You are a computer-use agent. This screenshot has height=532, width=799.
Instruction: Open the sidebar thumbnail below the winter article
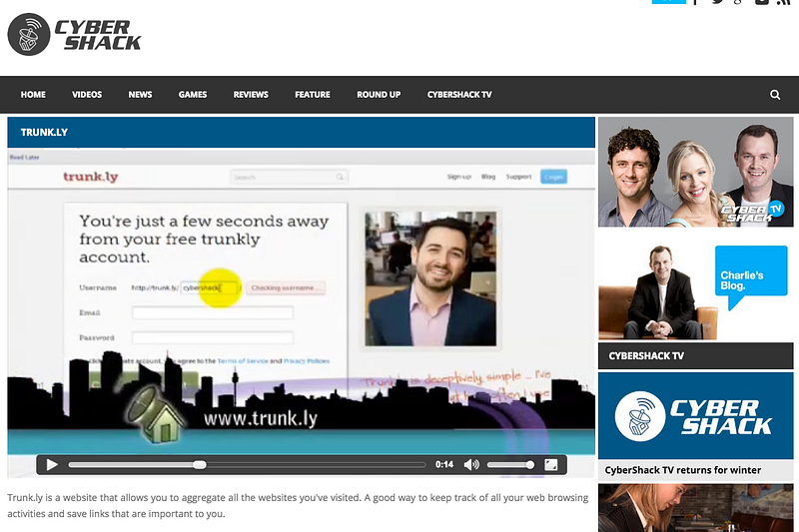(695, 508)
